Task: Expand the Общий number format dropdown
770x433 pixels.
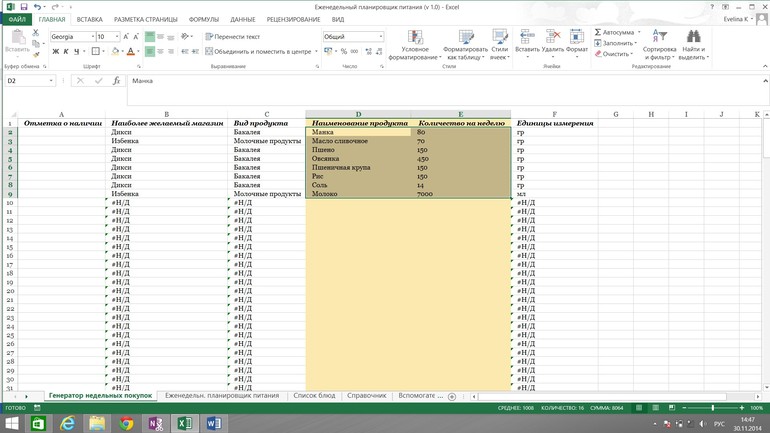Action: (x=380, y=37)
